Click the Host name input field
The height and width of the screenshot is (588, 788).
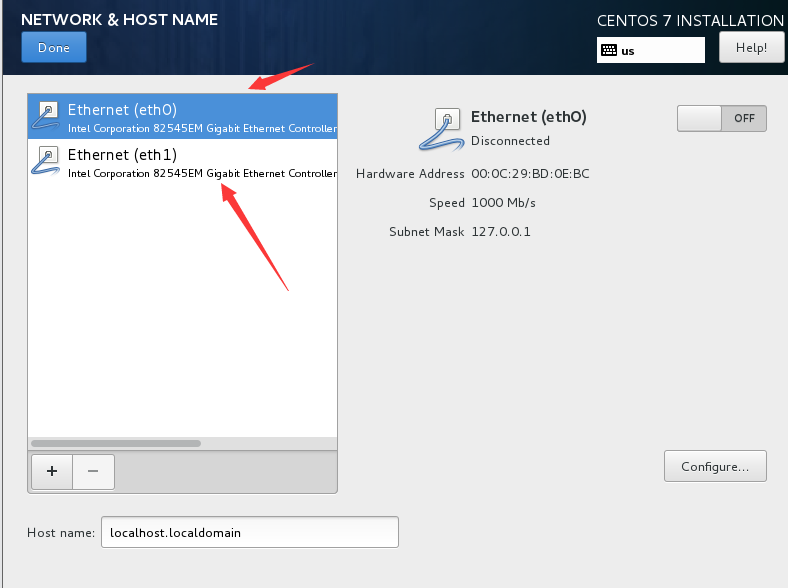(250, 532)
